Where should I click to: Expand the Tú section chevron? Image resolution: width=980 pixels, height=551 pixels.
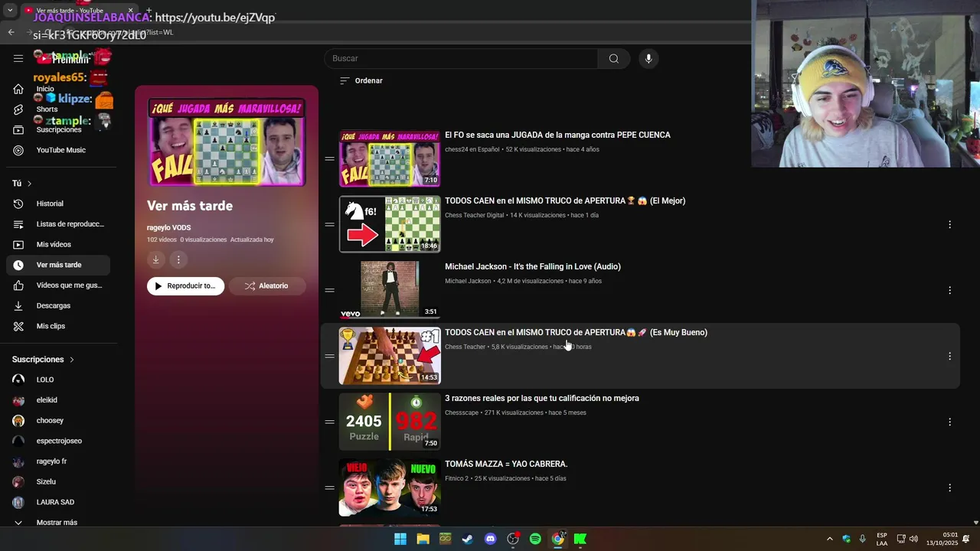point(30,184)
